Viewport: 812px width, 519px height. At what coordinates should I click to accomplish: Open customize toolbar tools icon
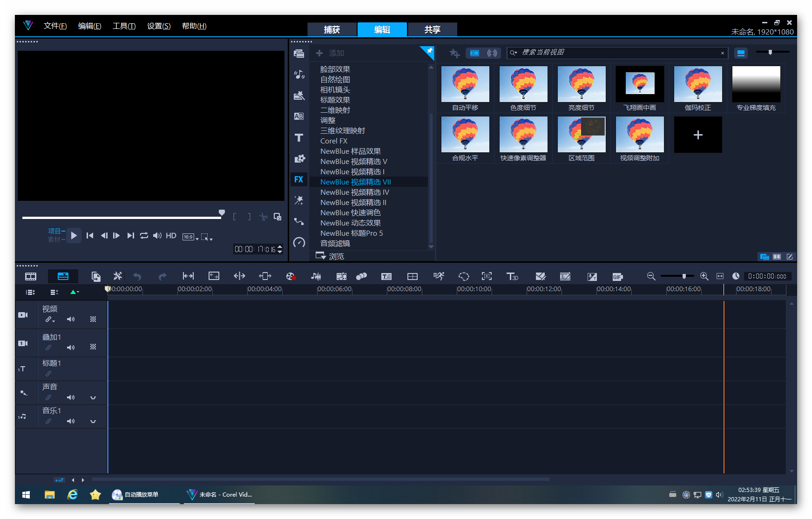[118, 276]
